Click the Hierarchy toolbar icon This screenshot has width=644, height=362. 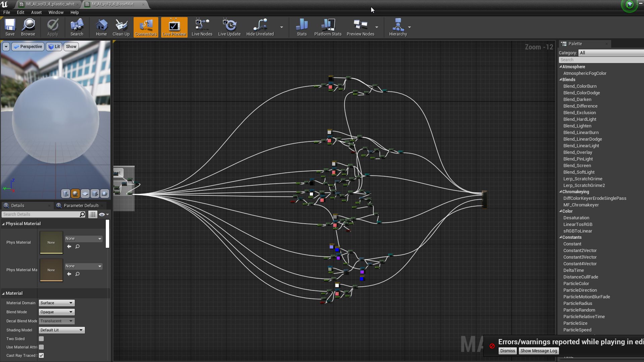coord(398,27)
